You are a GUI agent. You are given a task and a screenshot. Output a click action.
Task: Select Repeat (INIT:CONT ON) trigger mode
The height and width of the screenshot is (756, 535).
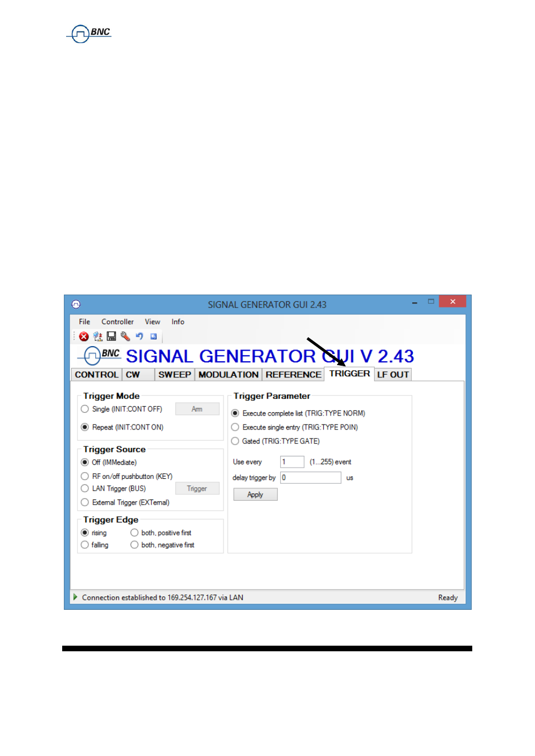pyautogui.click(x=122, y=427)
